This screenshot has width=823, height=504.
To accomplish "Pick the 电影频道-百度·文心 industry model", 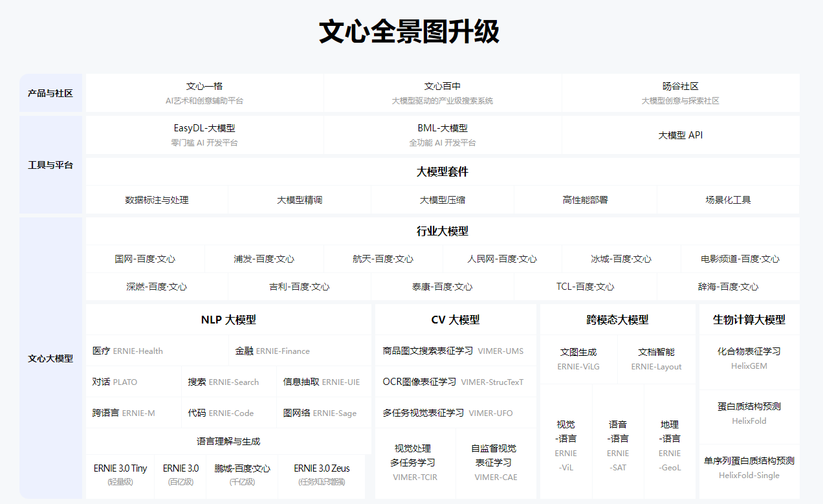I will pos(740,259).
